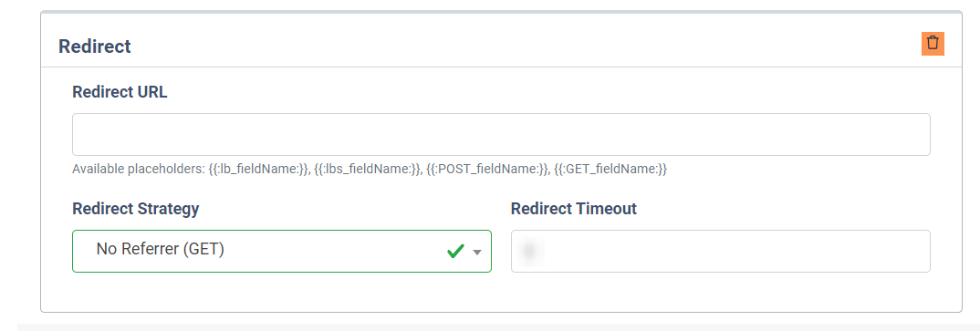Select the No Referrer (GET) option text
The width and height of the screenshot is (980, 331).
(x=160, y=249)
